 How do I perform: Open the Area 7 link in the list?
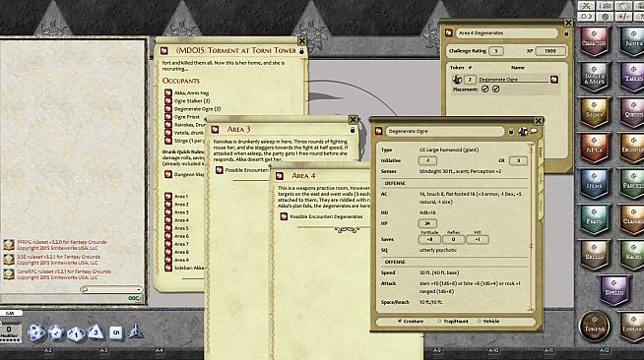click(x=168, y=244)
